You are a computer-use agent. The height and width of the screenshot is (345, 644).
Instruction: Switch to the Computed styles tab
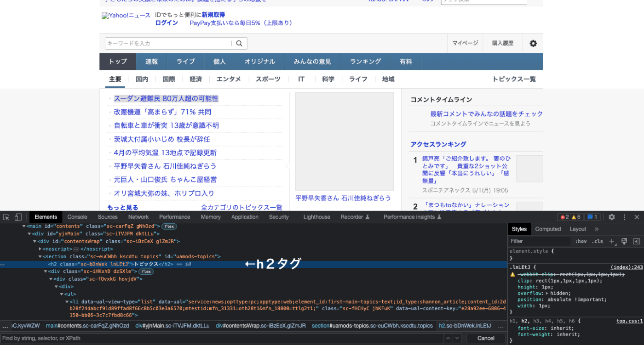548,229
